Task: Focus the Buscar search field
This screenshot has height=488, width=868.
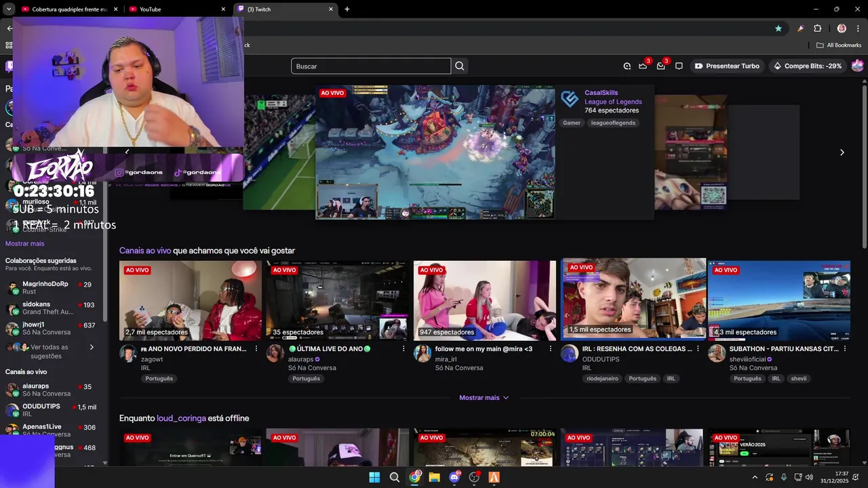Action: 371,66
